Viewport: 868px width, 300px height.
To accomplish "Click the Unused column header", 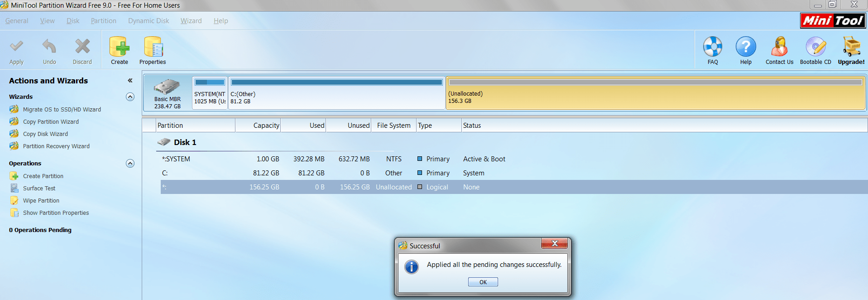I will (349, 126).
